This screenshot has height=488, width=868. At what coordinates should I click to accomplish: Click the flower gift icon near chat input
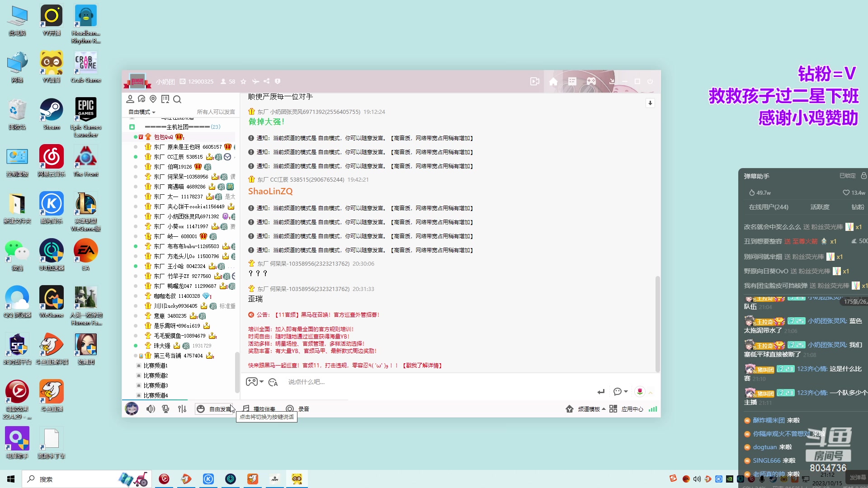(x=640, y=391)
